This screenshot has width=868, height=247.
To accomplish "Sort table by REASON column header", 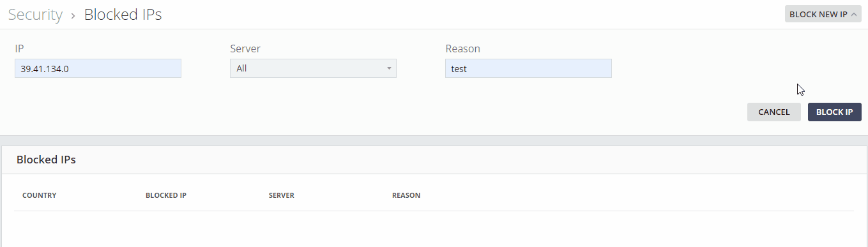I will (406, 195).
